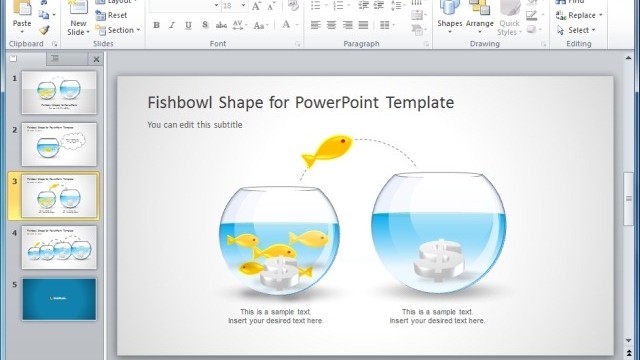Click the slide title 'Fishbowl Shape for PowerPoint Template'
This screenshot has width=640, height=360.
[x=301, y=102]
